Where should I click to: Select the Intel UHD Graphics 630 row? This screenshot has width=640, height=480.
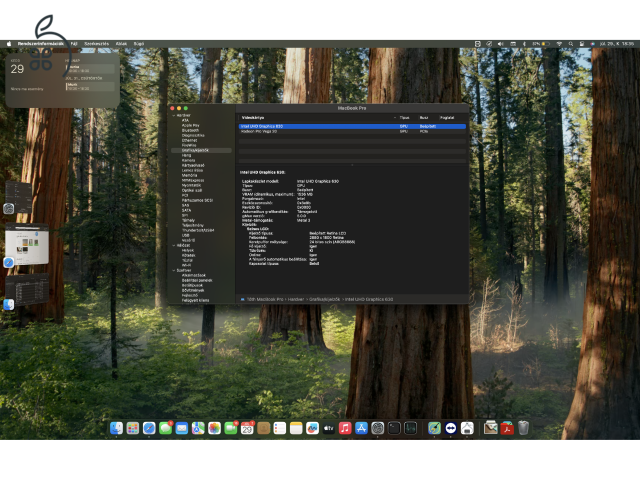pyautogui.click(x=352, y=127)
